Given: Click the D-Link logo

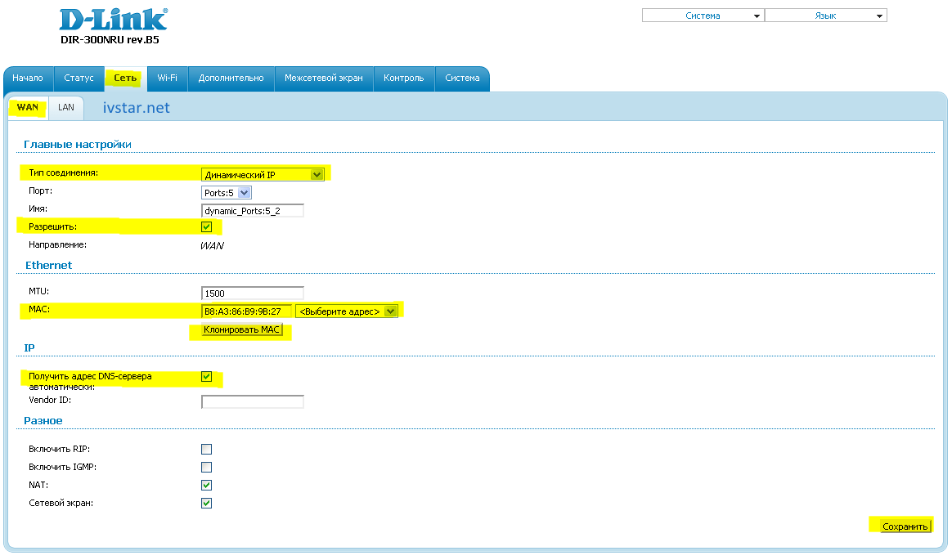Looking at the screenshot, I should (114, 20).
